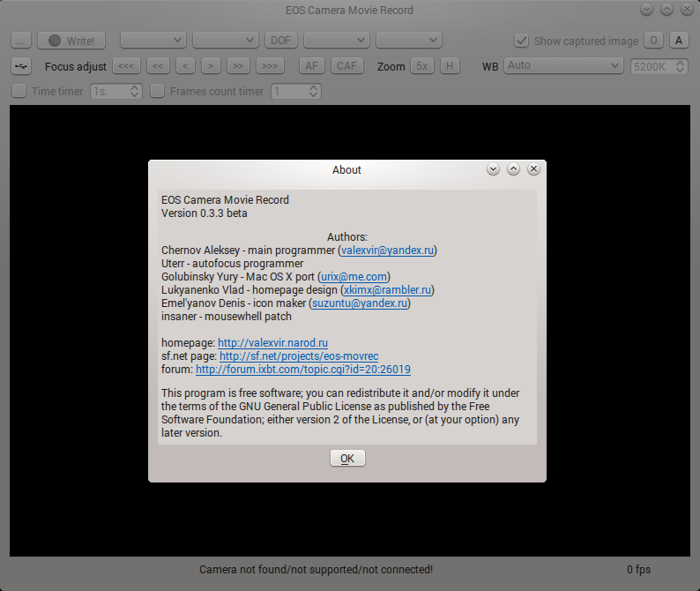Minimize the EOS Camera Movie Record window
This screenshot has width=700, height=591.
pos(646,10)
